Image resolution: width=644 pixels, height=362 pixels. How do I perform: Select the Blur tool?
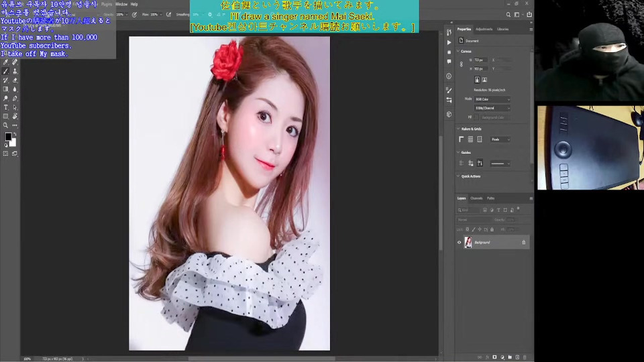coord(15,89)
